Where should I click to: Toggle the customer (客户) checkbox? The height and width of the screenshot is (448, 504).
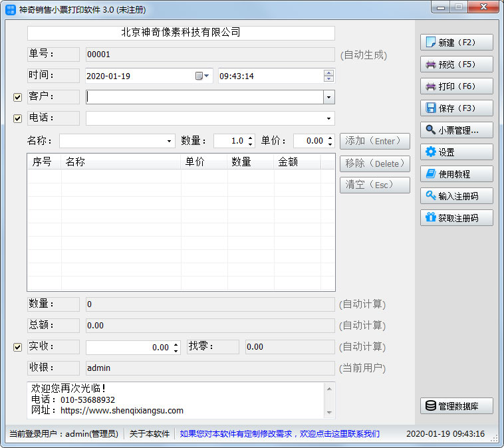(18, 97)
